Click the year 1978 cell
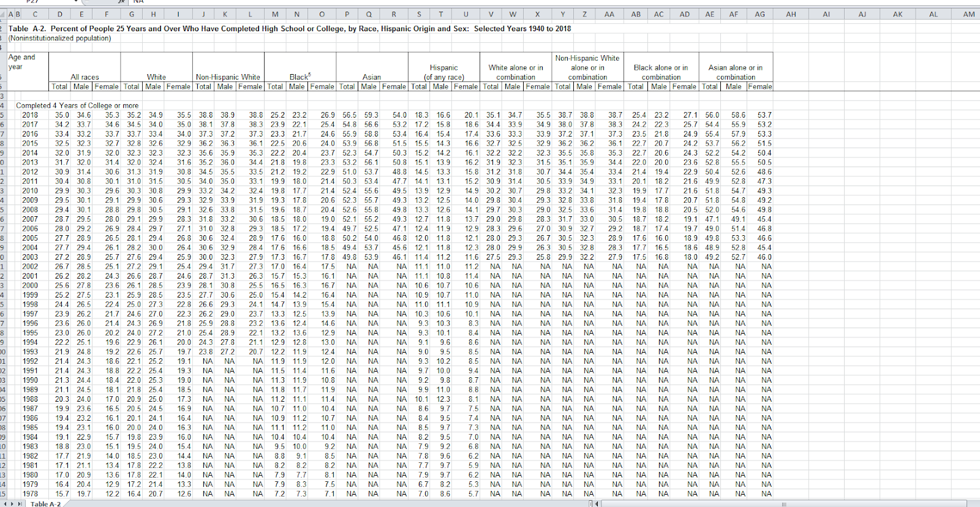The width and height of the screenshot is (980, 507). (x=30, y=494)
